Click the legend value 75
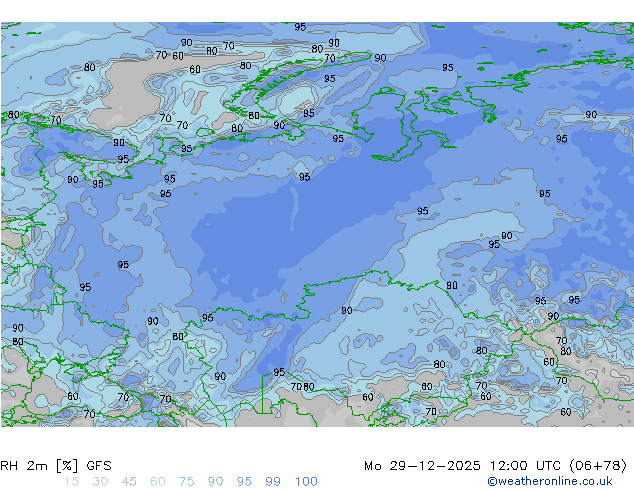Viewport: 634px width, 490px height. click(186, 482)
